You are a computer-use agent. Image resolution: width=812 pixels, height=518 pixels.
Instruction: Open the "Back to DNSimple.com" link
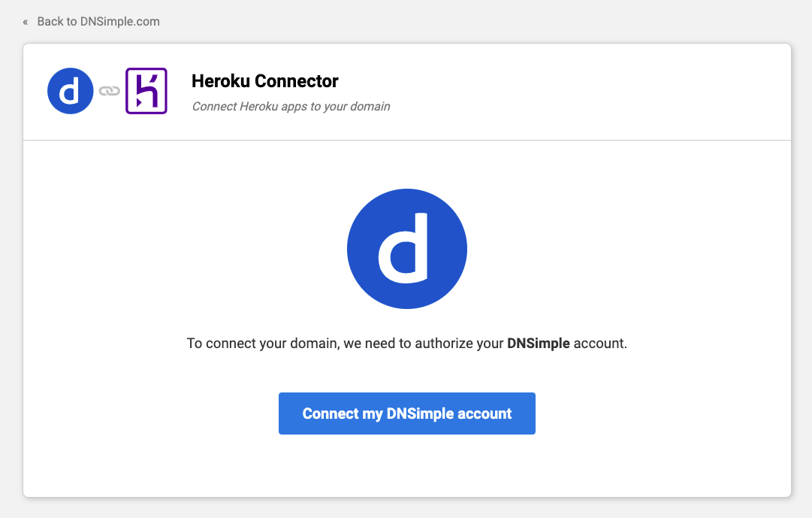click(98, 21)
